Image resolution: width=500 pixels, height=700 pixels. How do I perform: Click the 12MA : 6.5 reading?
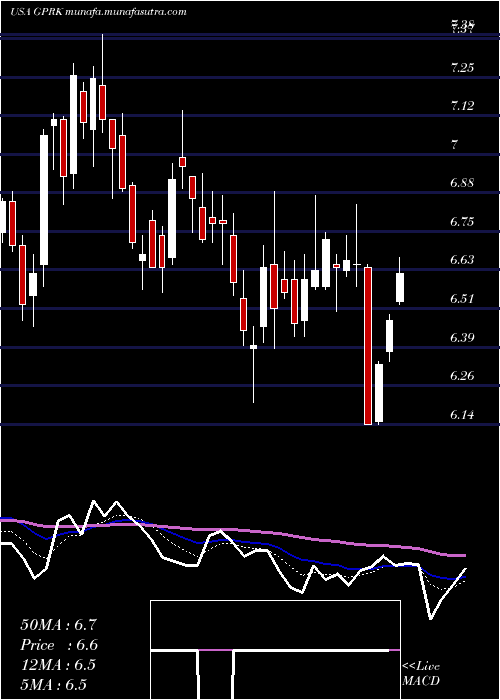[x=57, y=664]
